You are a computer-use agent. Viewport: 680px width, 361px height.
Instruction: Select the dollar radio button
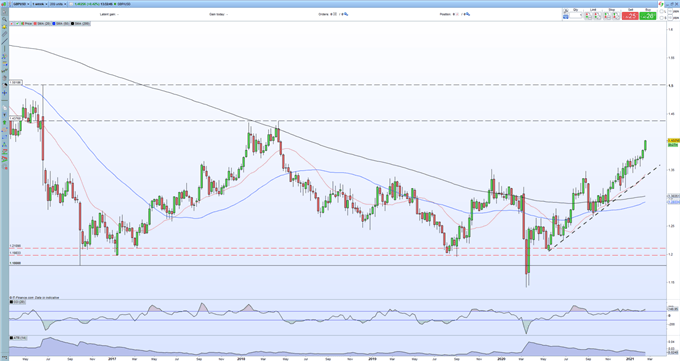[661, 18]
